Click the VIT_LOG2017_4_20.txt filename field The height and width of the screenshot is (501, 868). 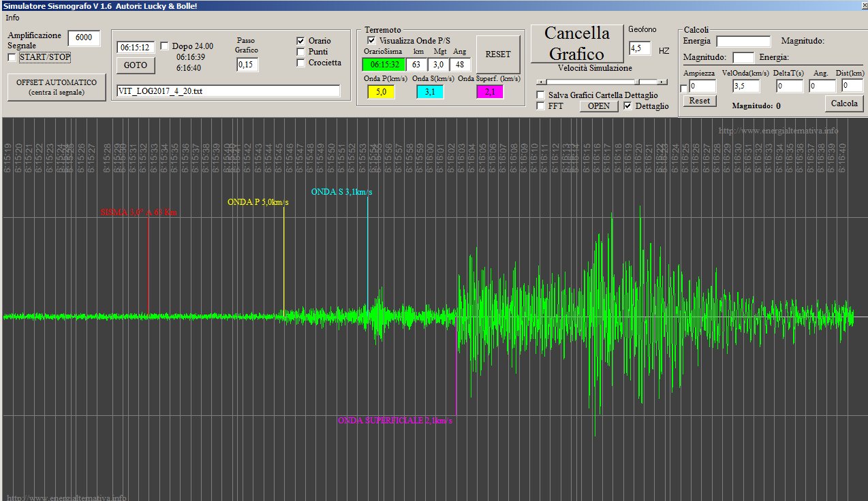[228, 91]
